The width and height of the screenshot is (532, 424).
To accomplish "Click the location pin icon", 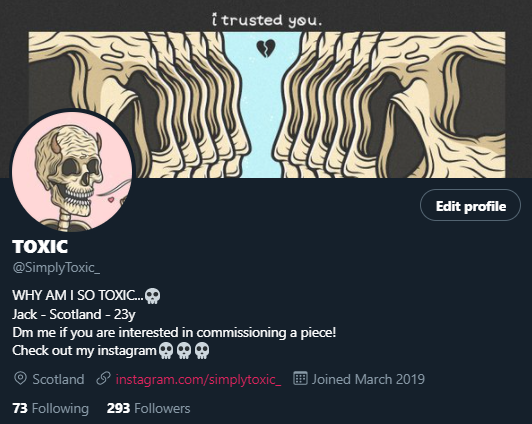I will (20, 379).
